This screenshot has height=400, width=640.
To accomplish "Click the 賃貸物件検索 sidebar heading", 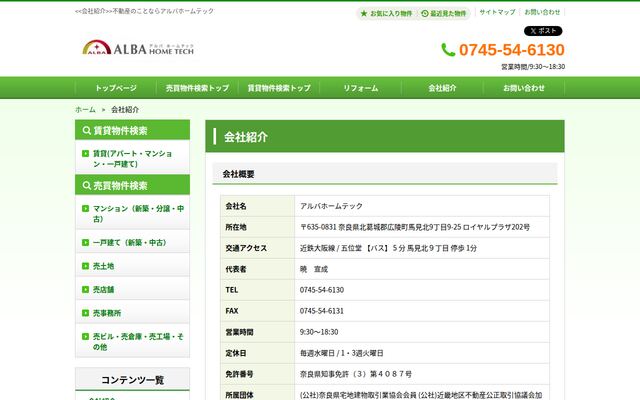I will [x=133, y=130].
